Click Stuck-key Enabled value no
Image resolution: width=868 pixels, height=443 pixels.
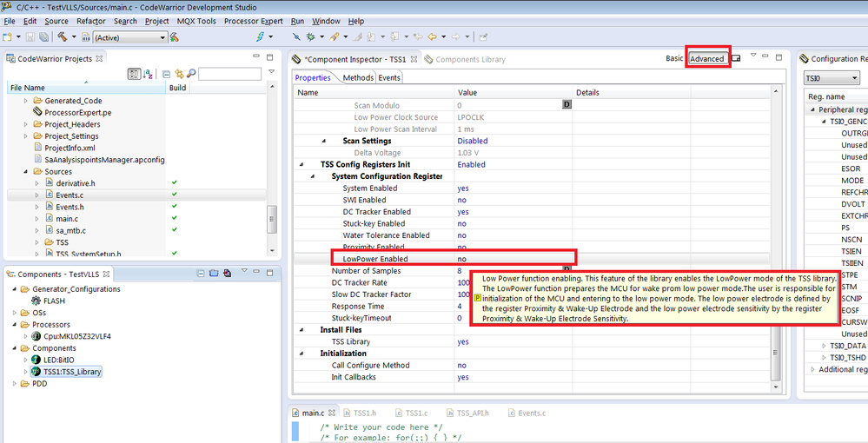[461, 224]
